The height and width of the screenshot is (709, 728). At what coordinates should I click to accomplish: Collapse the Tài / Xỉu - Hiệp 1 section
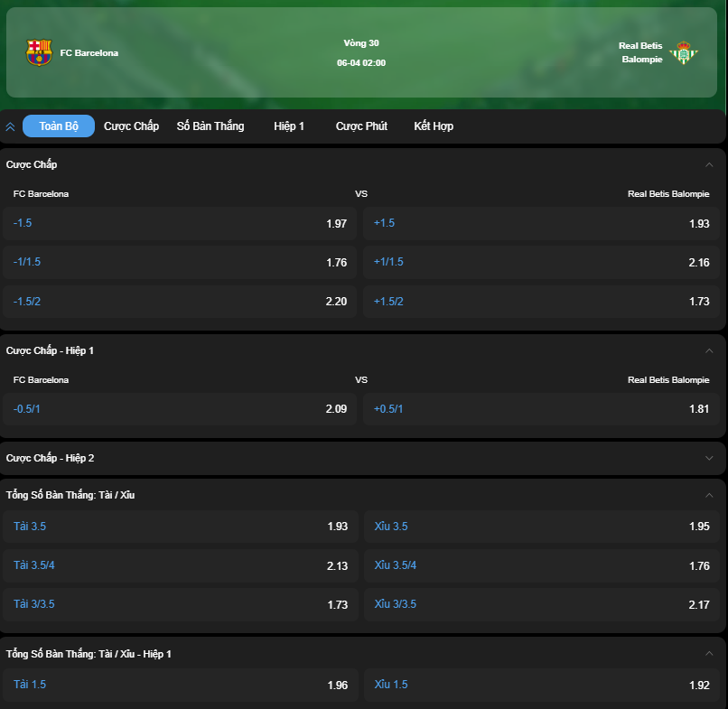pyautogui.click(x=709, y=654)
